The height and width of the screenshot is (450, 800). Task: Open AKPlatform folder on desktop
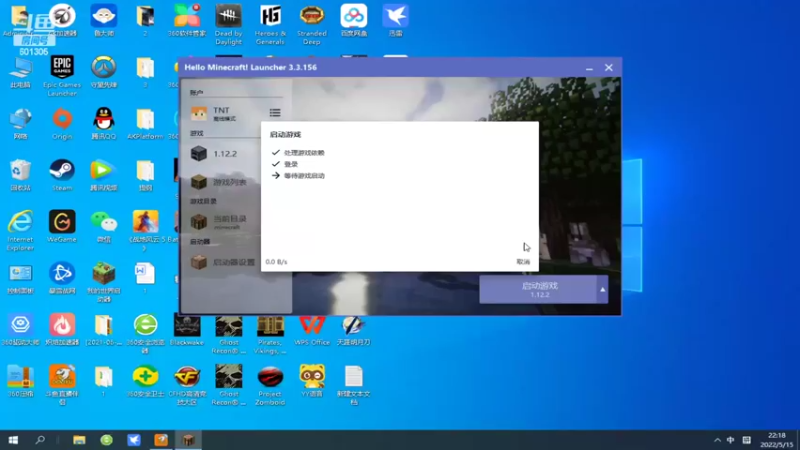tap(145, 123)
